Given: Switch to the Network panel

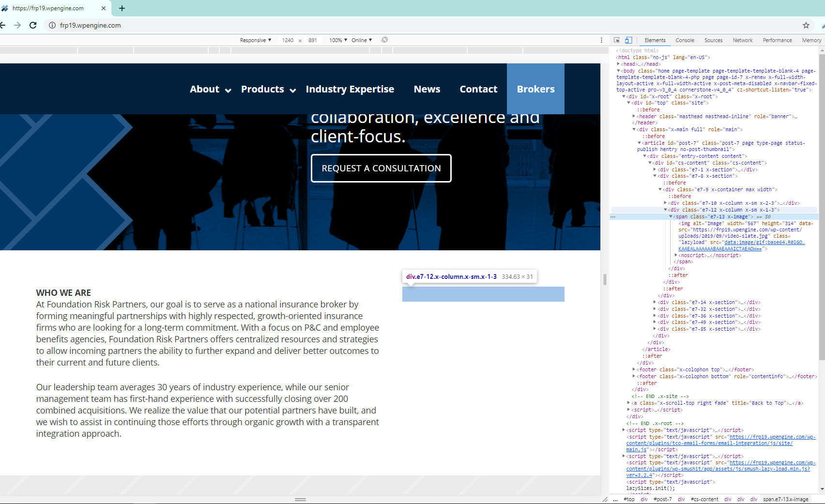Looking at the screenshot, I should coord(743,40).
